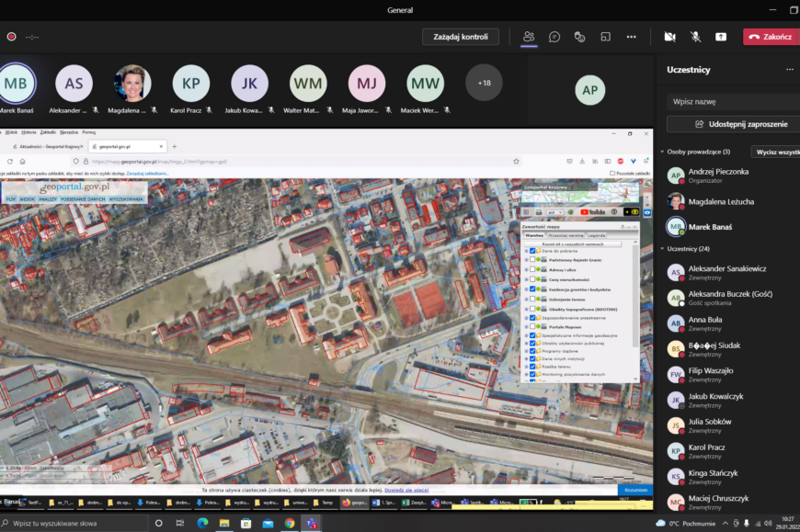Image resolution: width=800 pixels, height=532 pixels.
Task: Bookmark the page with star icon
Action: tap(517, 162)
